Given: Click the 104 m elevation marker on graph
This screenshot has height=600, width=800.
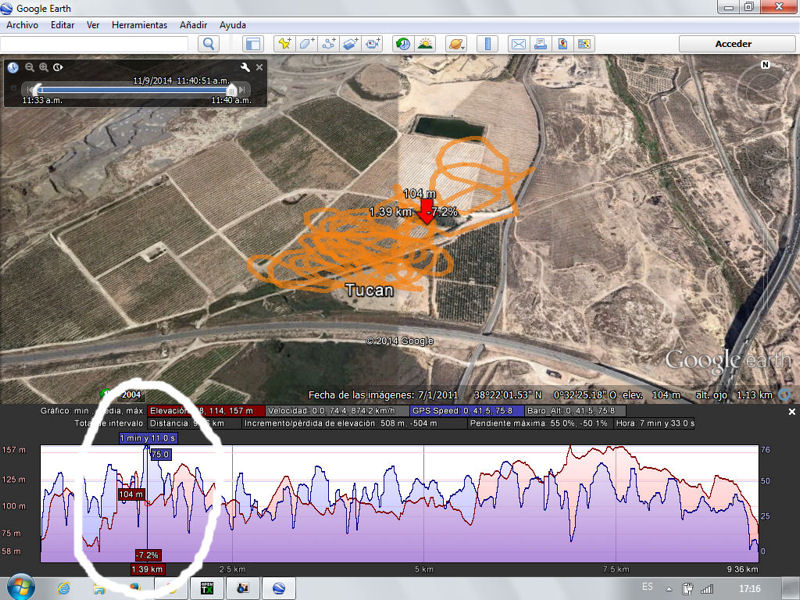Looking at the screenshot, I should click(132, 494).
